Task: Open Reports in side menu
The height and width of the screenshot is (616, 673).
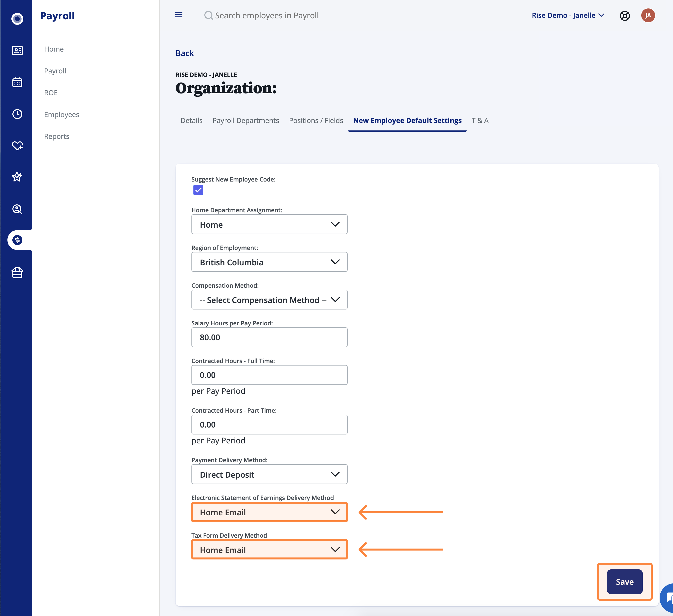Action: [x=57, y=136]
